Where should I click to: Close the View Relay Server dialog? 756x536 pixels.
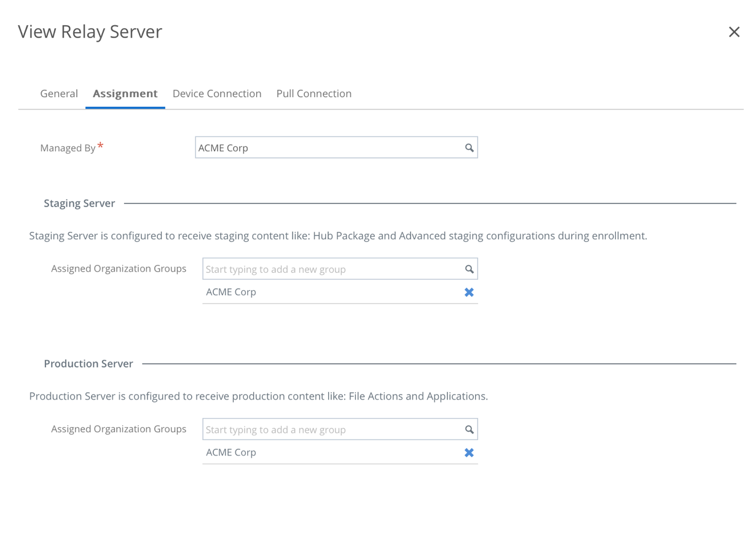tap(734, 32)
